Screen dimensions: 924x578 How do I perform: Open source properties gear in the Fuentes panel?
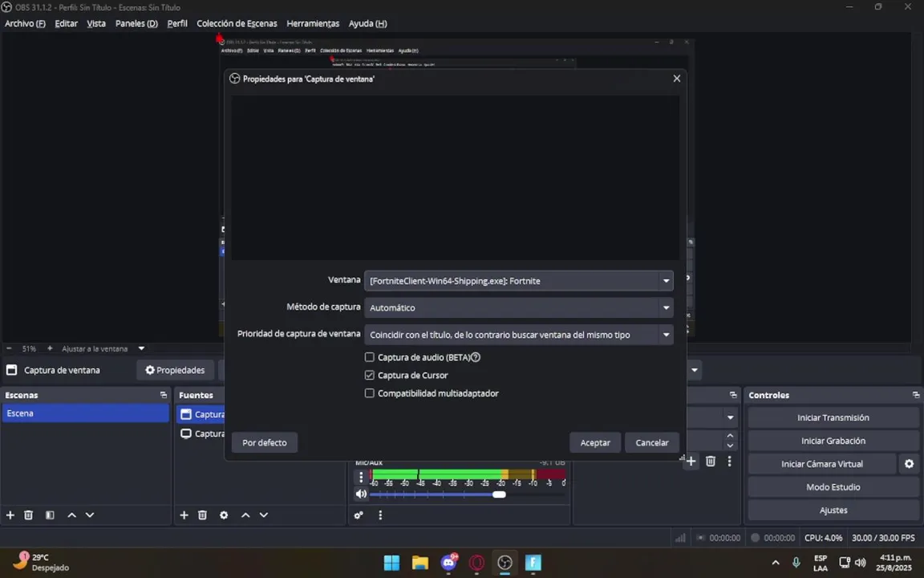[x=224, y=515]
